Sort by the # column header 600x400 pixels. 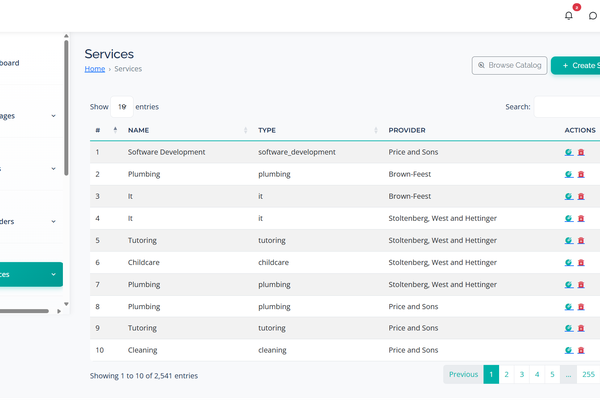(x=105, y=130)
